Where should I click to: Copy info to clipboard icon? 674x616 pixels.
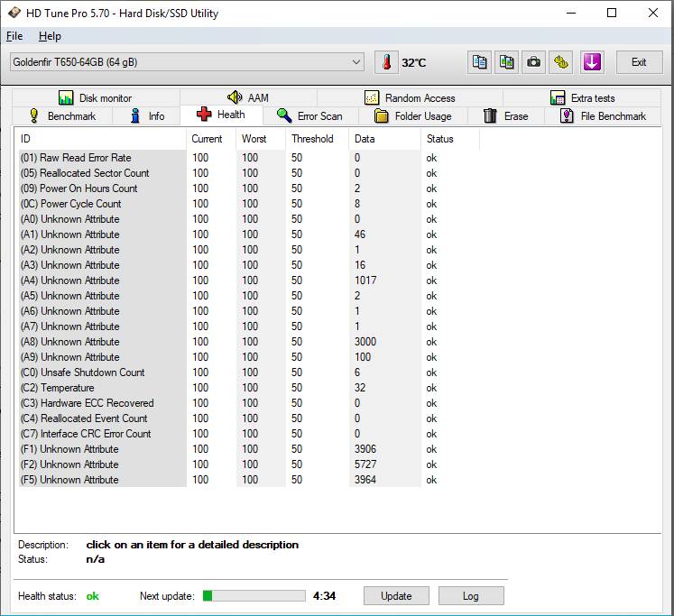(x=479, y=62)
